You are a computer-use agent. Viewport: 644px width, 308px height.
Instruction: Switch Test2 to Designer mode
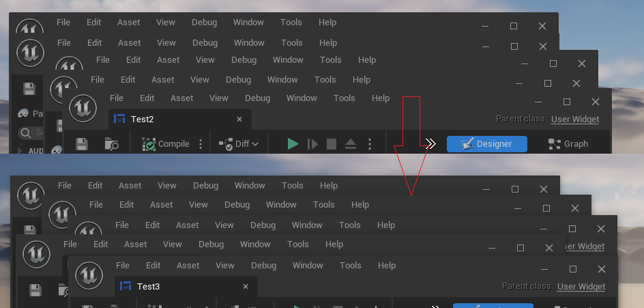coord(486,144)
